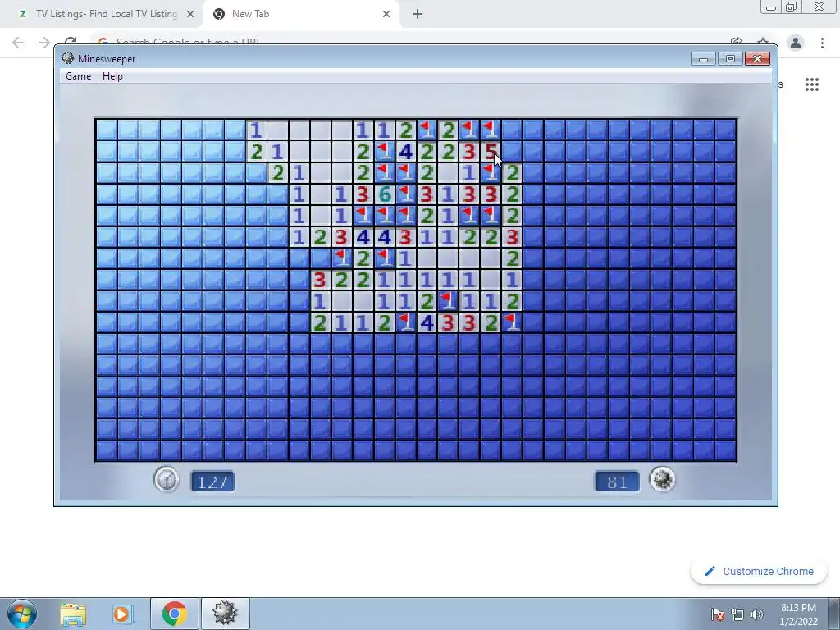Open the Chrome three-dot menu
This screenshot has width=840, height=630.
pyautogui.click(x=822, y=43)
